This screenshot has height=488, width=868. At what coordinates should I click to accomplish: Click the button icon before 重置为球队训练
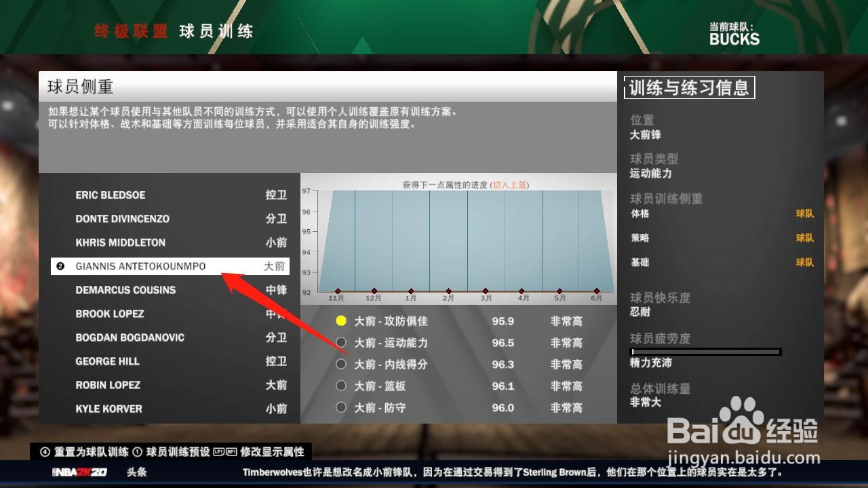coord(45,451)
